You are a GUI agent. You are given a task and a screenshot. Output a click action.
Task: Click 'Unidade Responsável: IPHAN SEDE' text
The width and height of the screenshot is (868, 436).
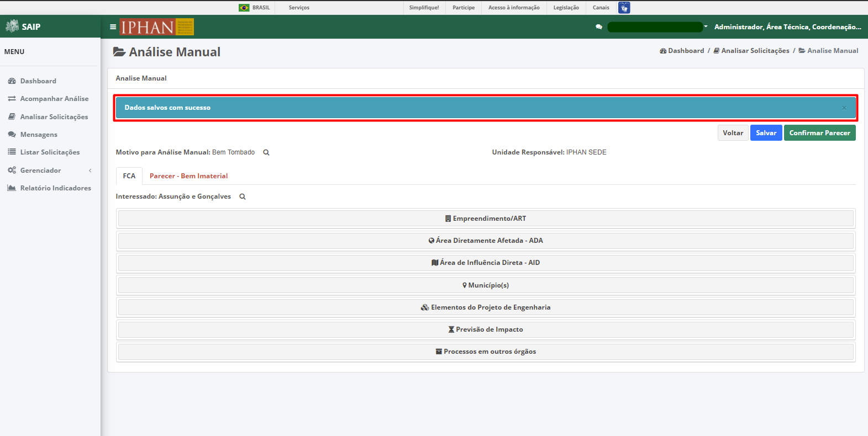coord(549,152)
